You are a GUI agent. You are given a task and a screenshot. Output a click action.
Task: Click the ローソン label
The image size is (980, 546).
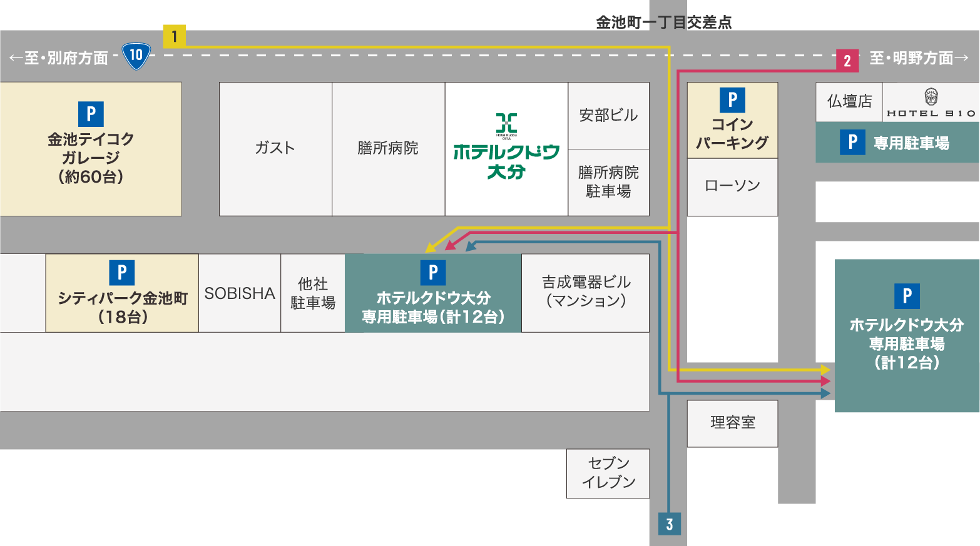732,186
